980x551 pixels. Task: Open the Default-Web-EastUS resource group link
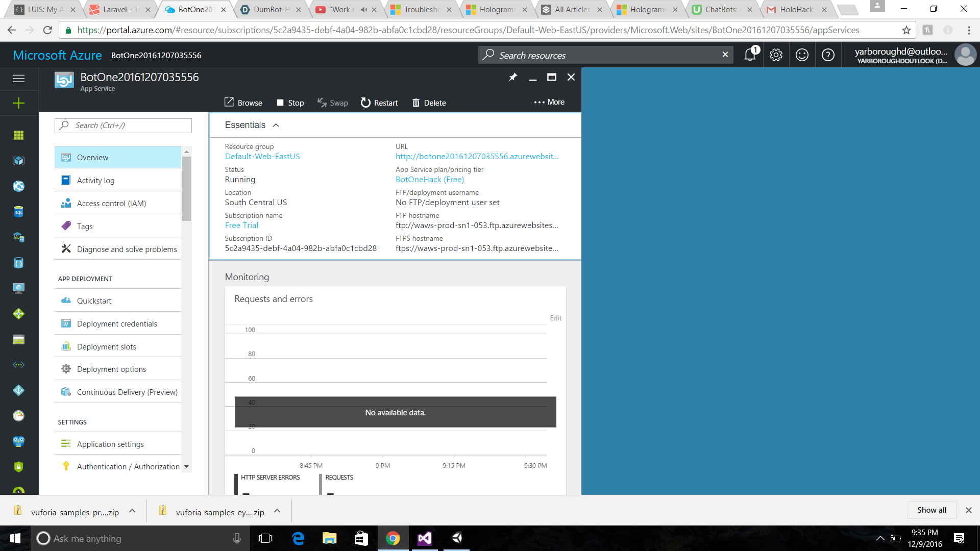pos(262,157)
